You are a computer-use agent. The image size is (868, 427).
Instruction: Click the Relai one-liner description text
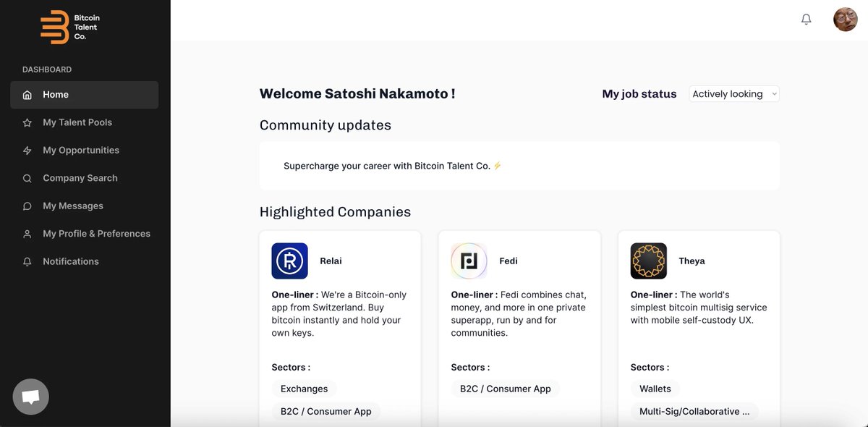coord(340,314)
